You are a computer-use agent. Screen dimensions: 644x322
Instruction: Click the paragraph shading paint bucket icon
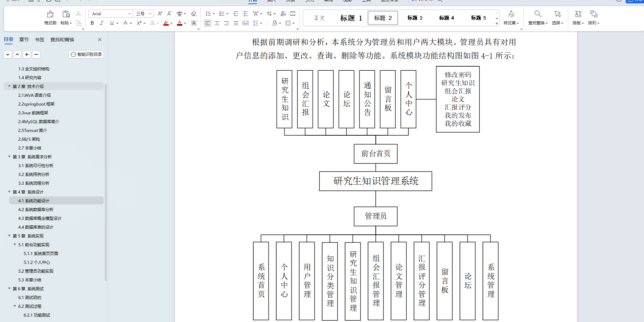[275, 23]
